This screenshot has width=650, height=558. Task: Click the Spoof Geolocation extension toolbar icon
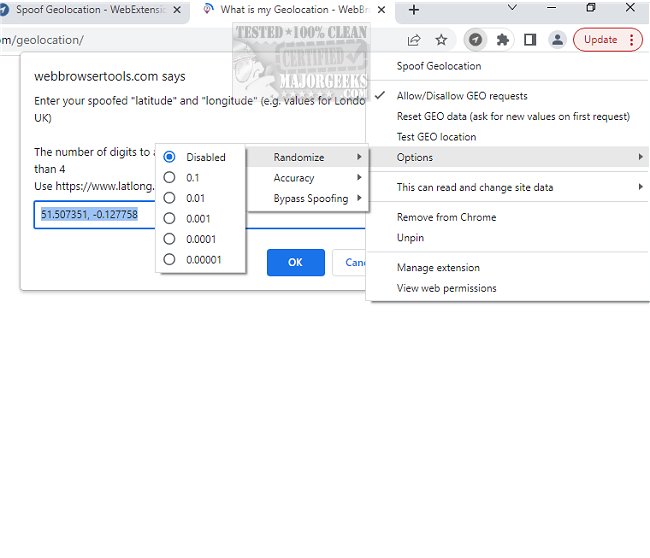point(475,40)
